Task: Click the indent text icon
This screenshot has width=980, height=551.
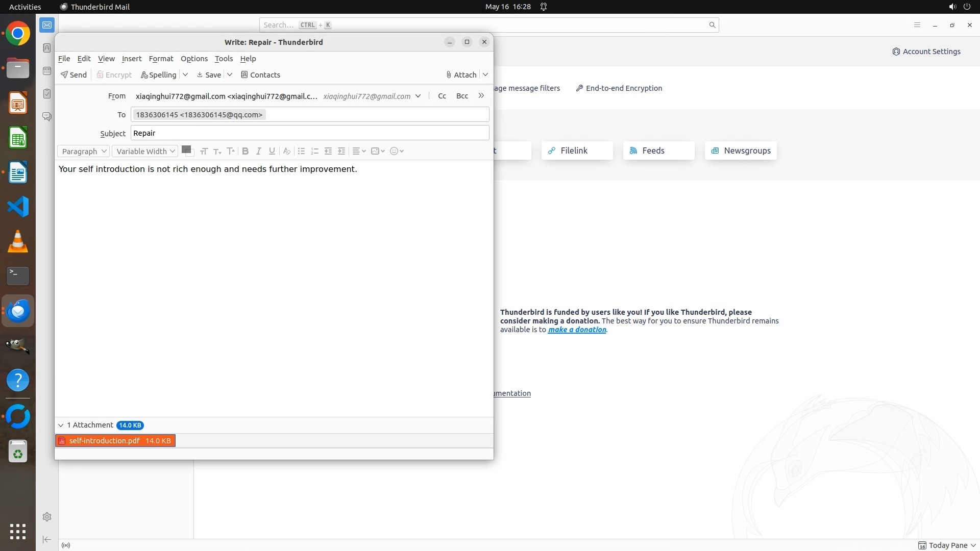Action: click(341, 151)
